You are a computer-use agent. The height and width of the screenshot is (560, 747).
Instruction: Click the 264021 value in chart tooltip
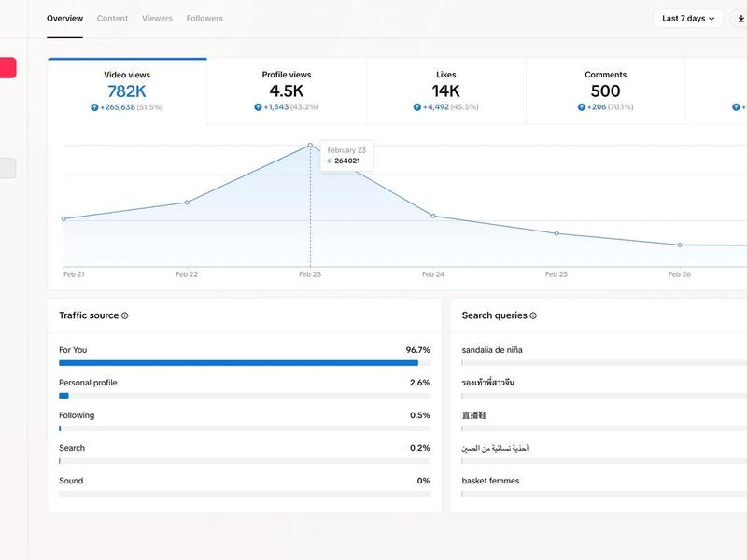347,161
